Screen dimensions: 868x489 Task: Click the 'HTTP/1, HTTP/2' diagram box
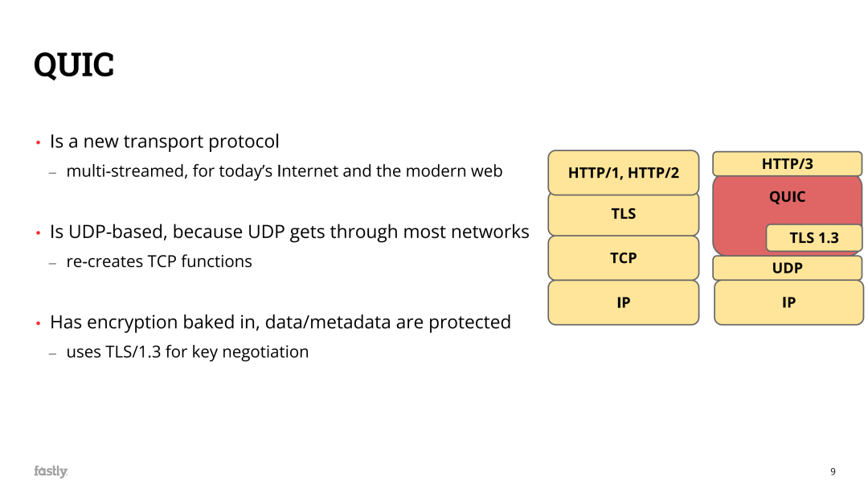[x=623, y=172]
